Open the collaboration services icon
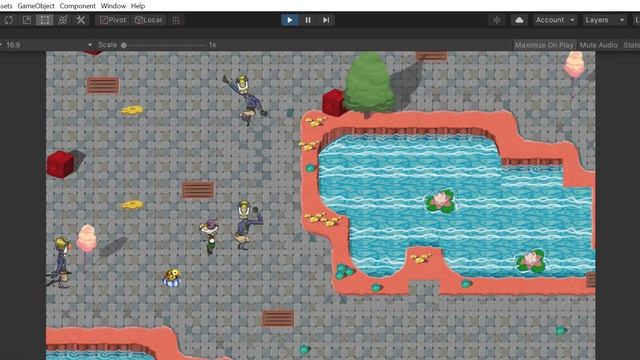 tap(496, 20)
